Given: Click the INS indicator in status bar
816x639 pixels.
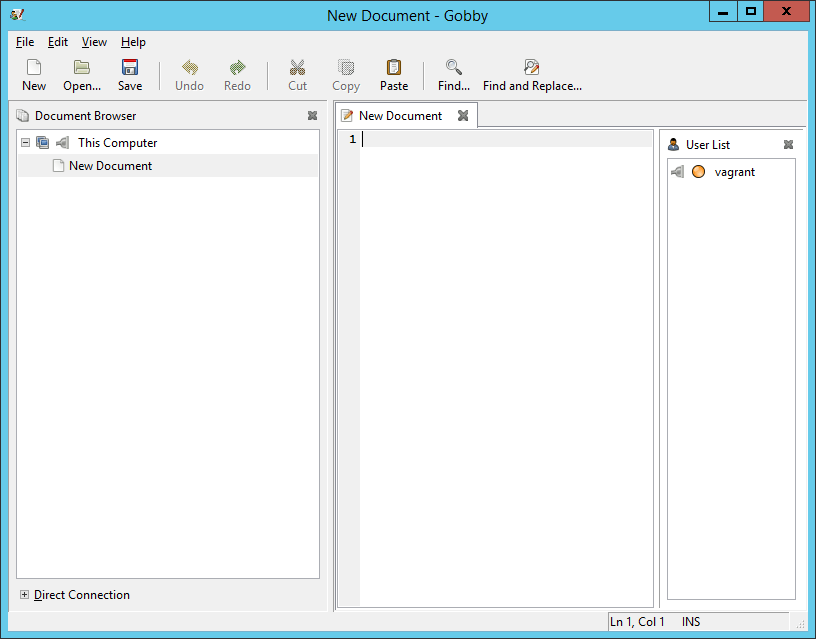Looking at the screenshot, I should [x=691, y=622].
